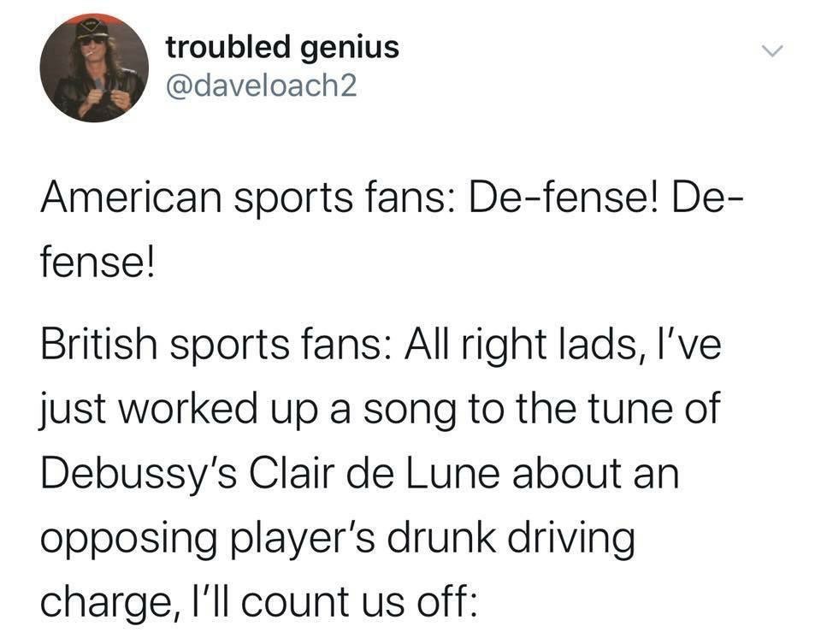
Task: Click the display name "troubled genius"
Action: 282,47
